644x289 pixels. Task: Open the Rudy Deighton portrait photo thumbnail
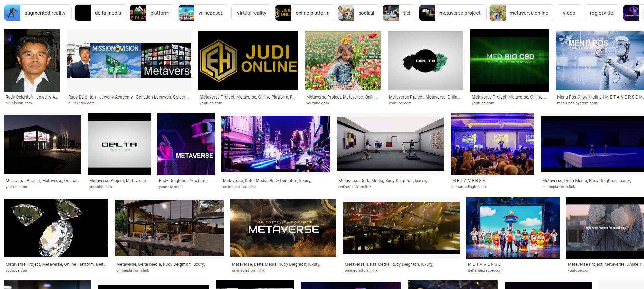click(x=32, y=60)
